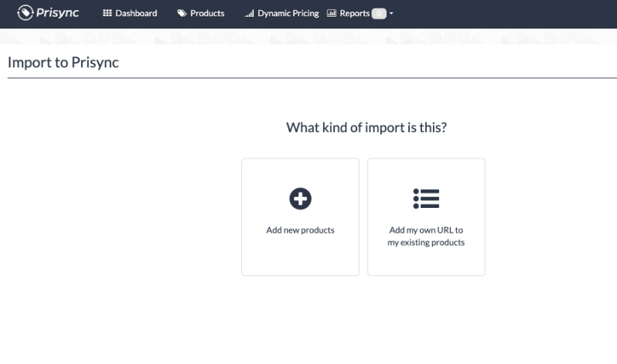This screenshot has height=364, width=617.
Task: Click the 'What kind of import is this?' heading
Action: (366, 128)
